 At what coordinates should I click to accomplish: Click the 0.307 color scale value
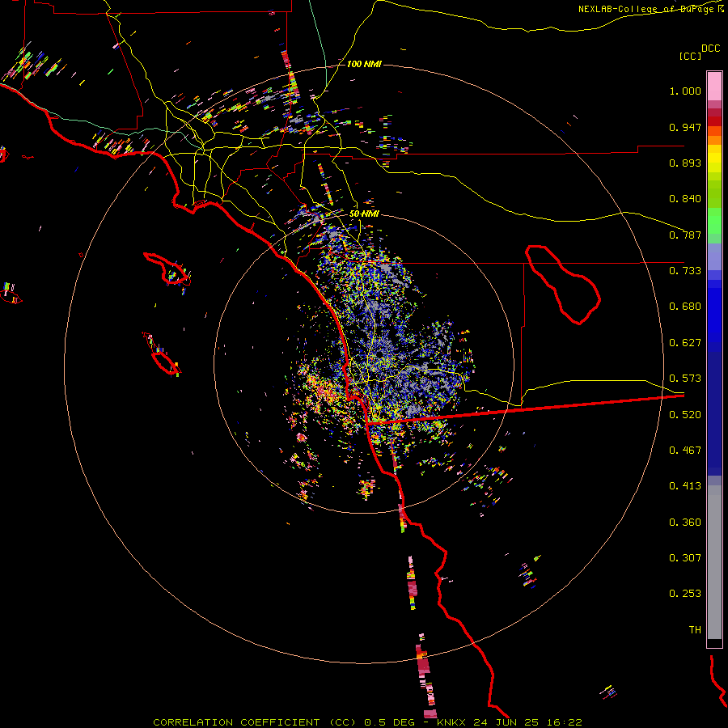685,558
